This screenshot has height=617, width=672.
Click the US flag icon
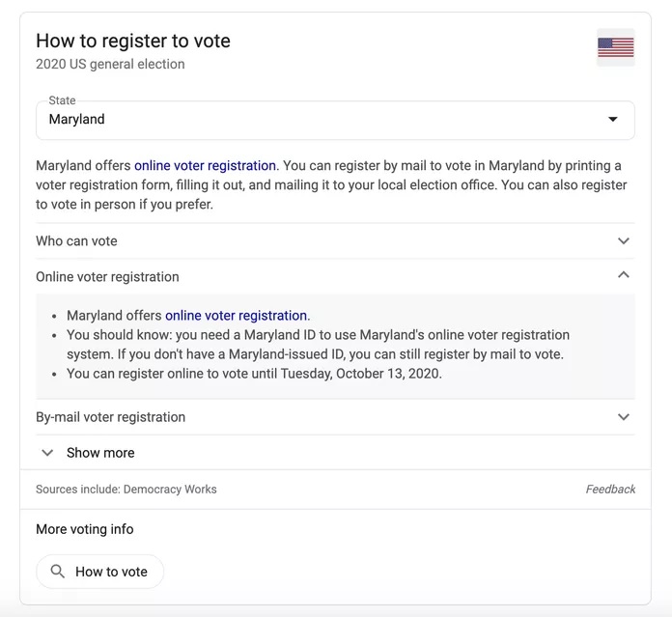tap(615, 46)
